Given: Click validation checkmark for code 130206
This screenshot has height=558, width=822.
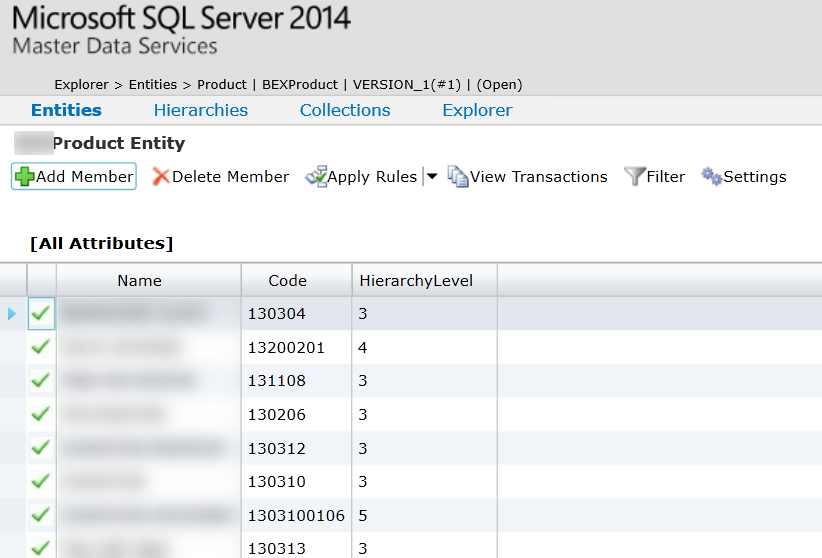Looking at the screenshot, I should click(41, 414).
